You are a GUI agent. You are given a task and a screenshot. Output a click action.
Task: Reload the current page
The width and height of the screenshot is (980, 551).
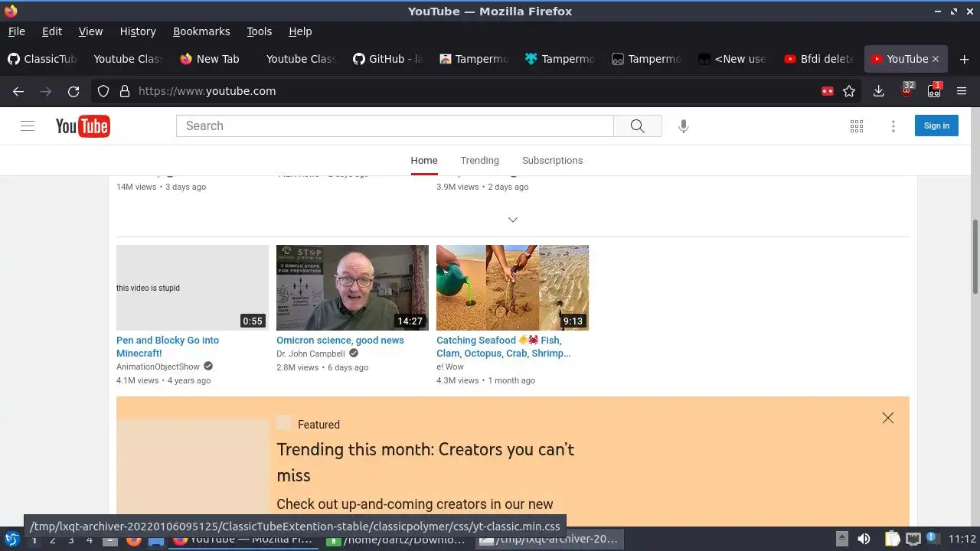coord(73,91)
